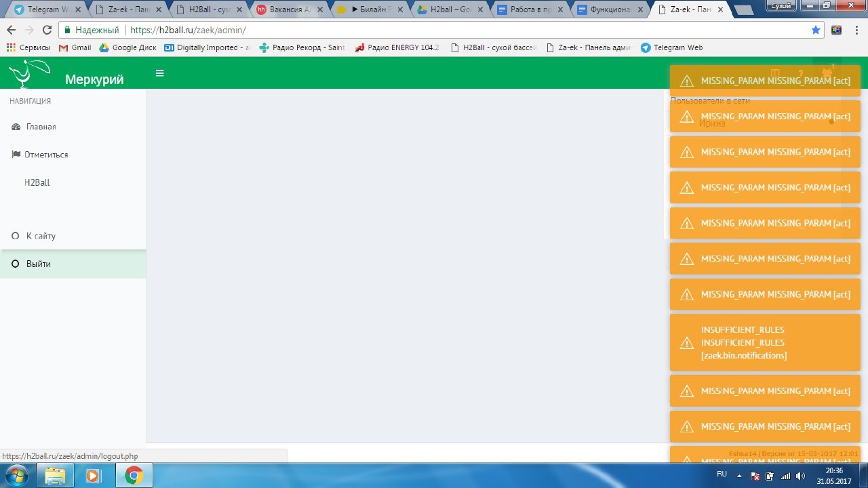
Task: Reload the current page
Action: pos(47,30)
